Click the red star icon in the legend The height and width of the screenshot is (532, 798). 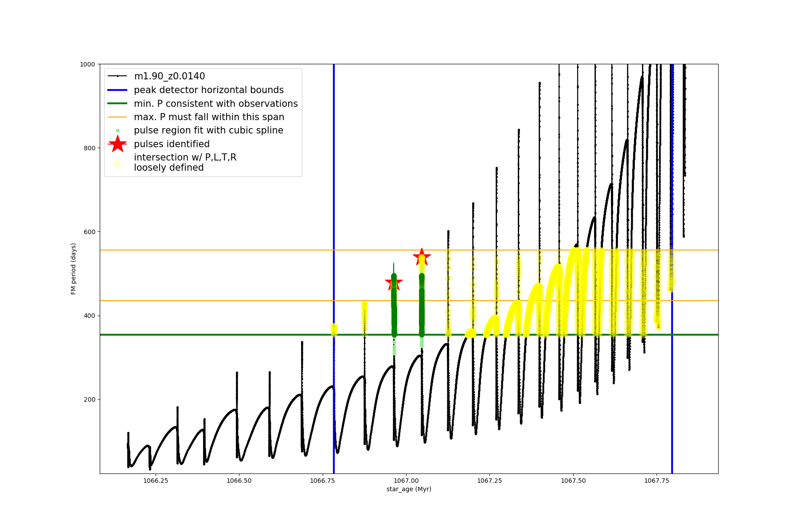click(x=117, y=144)
